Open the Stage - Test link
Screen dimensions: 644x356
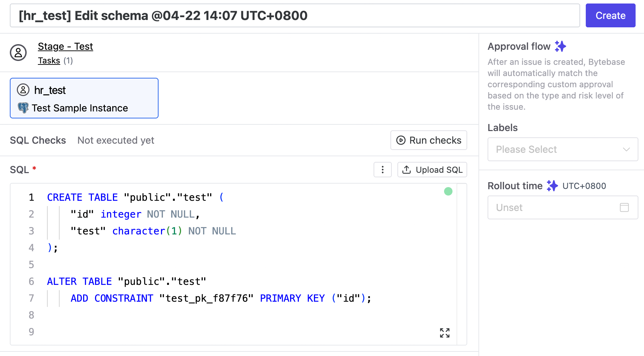tap(65, 46)
